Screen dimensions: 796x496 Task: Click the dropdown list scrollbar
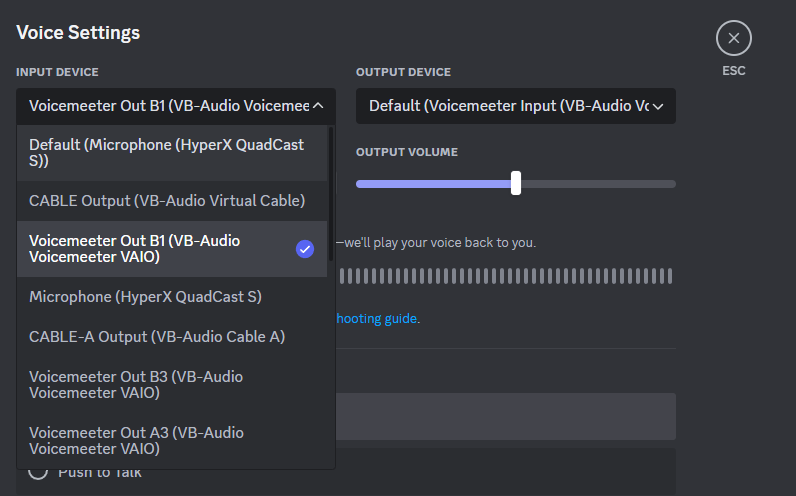coord(331,192)
